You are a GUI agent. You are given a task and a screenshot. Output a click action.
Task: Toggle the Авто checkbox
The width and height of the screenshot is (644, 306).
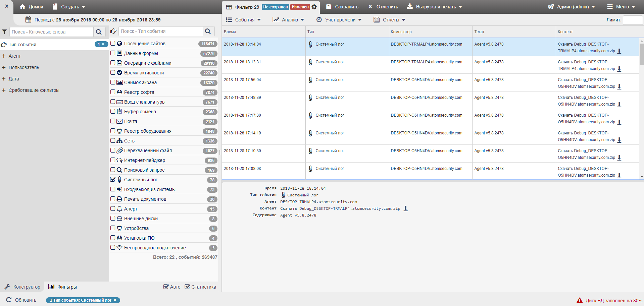166,287
